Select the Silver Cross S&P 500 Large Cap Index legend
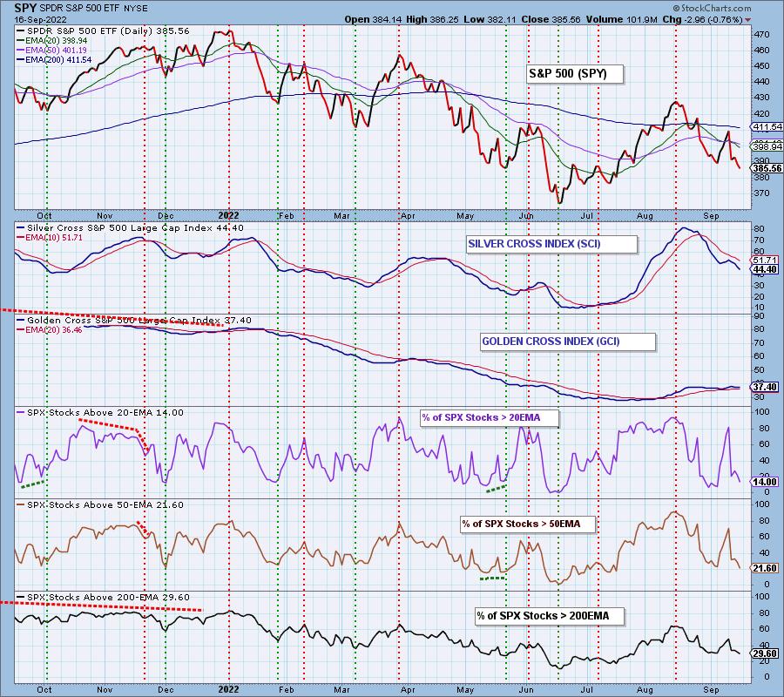This screenshot has width=784, height=697. pos(131,228)
